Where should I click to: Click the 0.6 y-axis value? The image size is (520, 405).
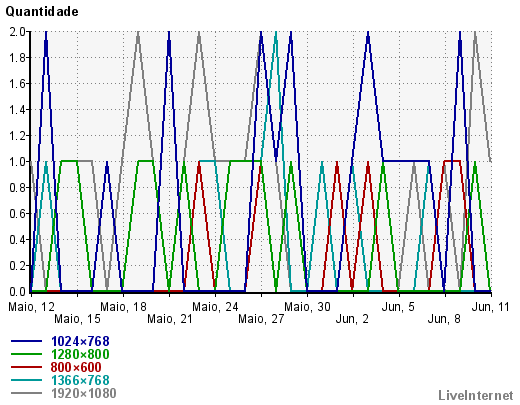18,214
